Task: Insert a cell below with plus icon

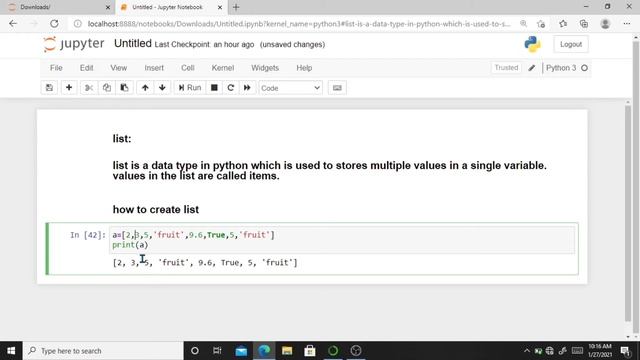Action: 69,88
